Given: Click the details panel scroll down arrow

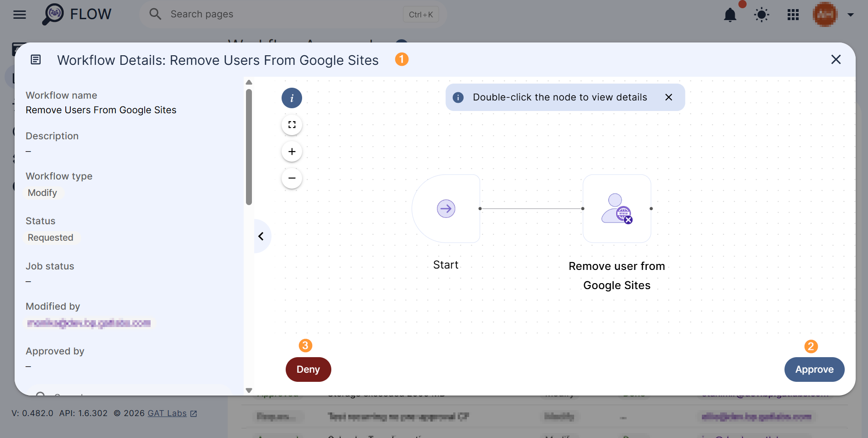Looking at the screenshot, I should (x=249, y=391).
